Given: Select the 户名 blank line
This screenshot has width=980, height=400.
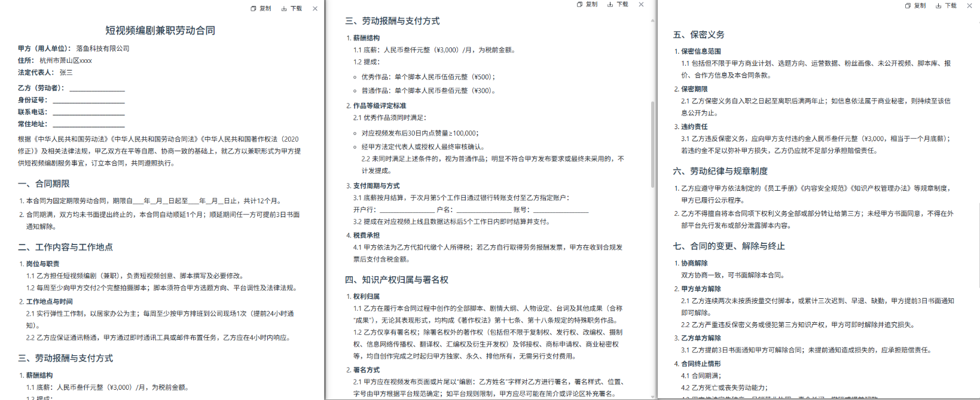Looking at the screenshot, I should click(x=484, y=210).
